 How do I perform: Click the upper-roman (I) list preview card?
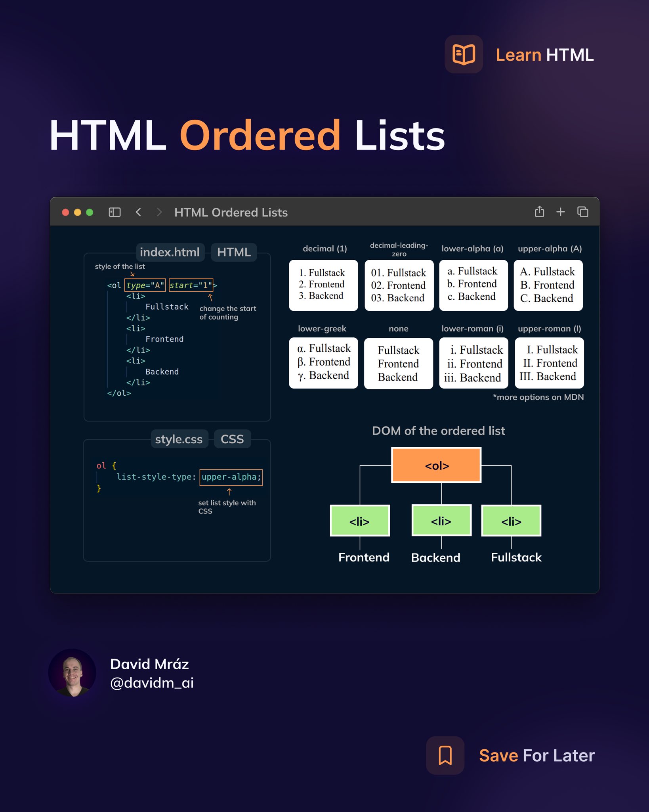pos(549,363)
